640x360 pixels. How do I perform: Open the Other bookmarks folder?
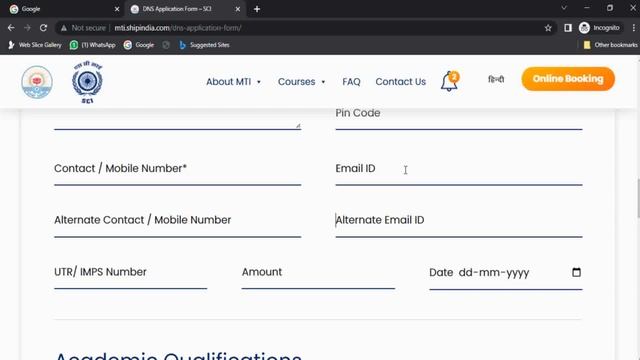coord(610,45)
